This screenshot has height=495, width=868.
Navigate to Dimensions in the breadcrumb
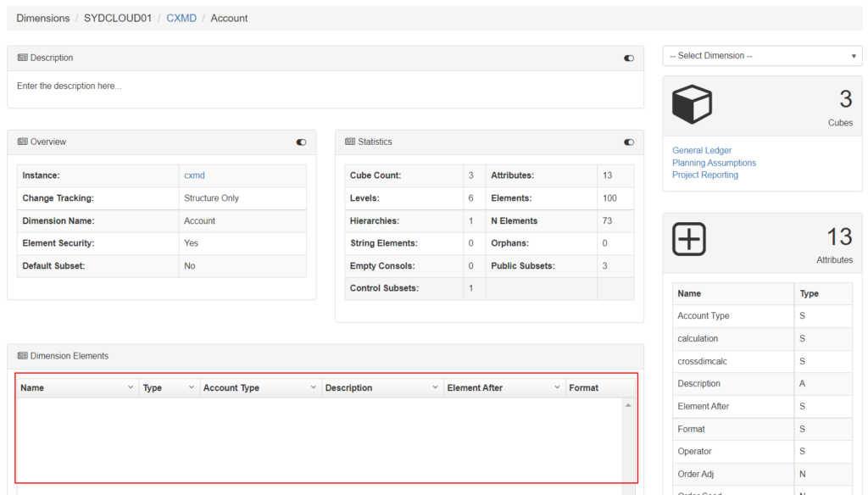pos(43,18)
